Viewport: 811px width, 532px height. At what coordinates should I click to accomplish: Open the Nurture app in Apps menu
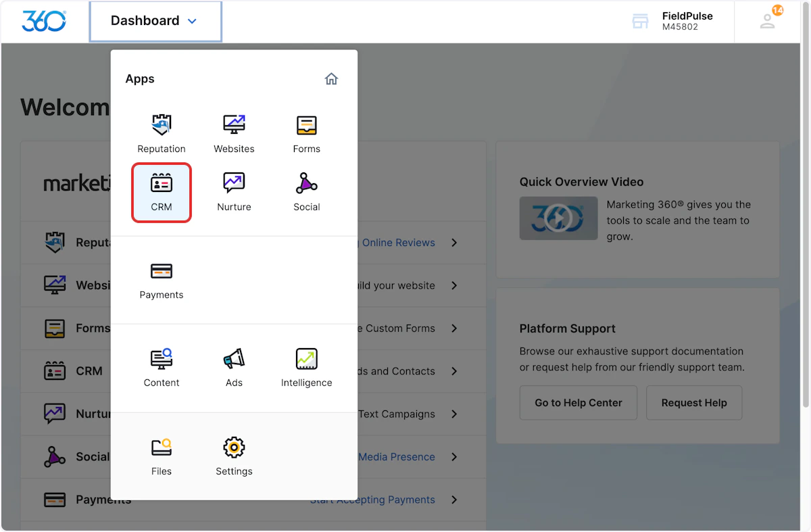(234, 193)
